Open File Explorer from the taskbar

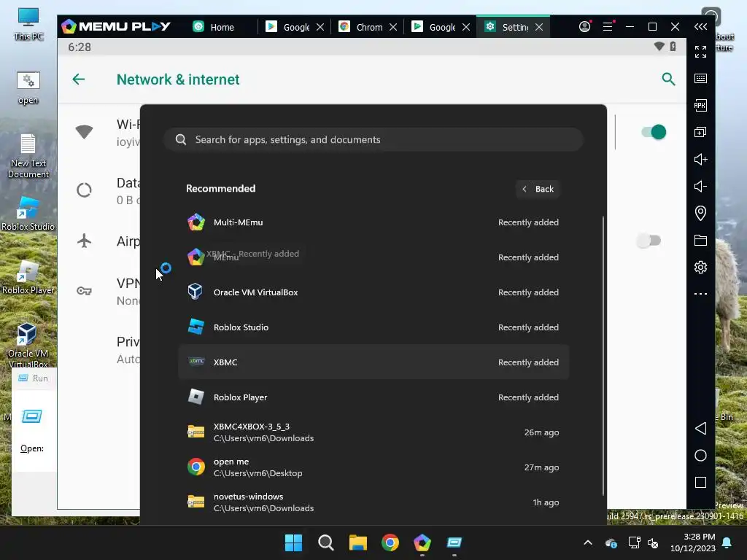pyautogui.click(x=357, y=542)
